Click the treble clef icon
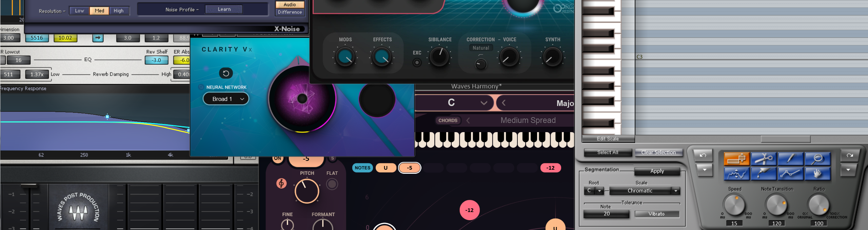 (281, 183)
